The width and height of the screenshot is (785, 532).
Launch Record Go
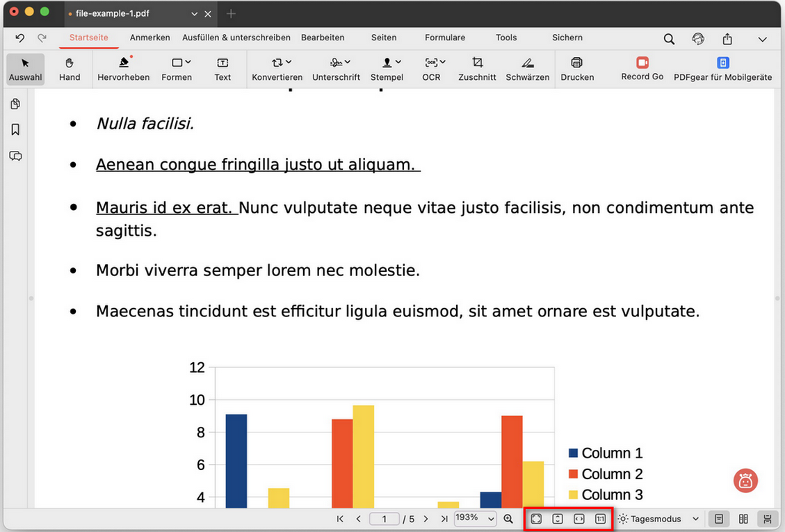pyautogui.click(x=642, y=69)
